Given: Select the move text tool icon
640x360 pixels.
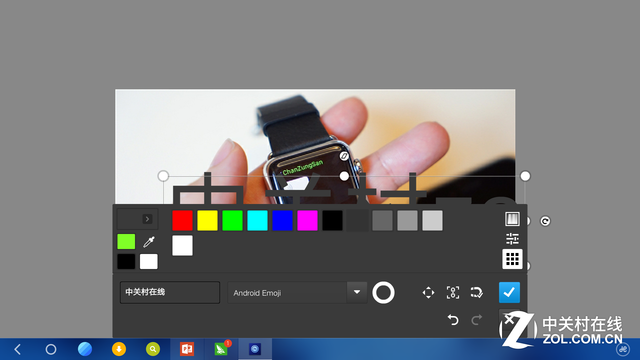Looking at the screenshot, I should click(428, 293).
